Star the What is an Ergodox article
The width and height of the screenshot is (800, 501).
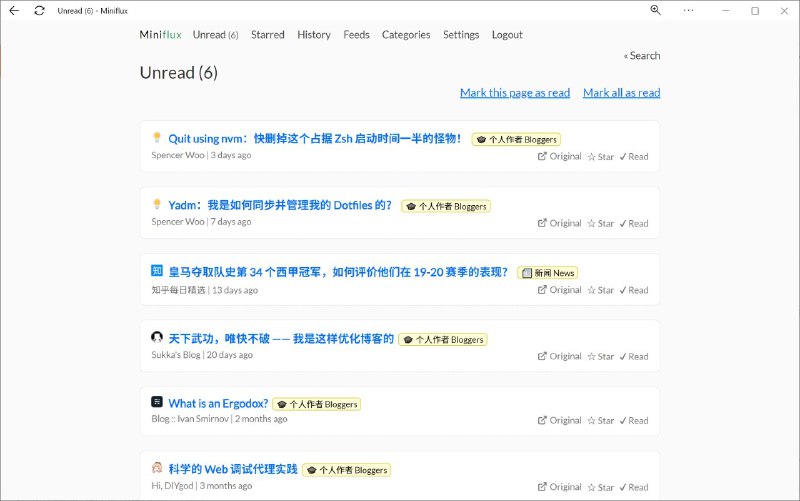[x=600, y=421]
